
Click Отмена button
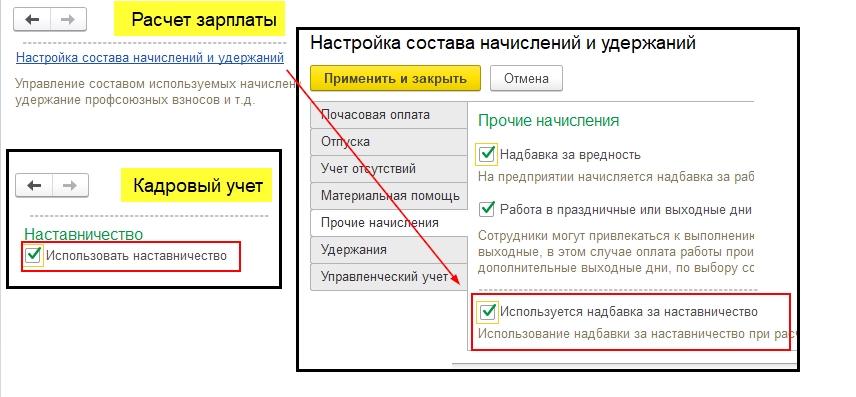(x=526, y=78)
